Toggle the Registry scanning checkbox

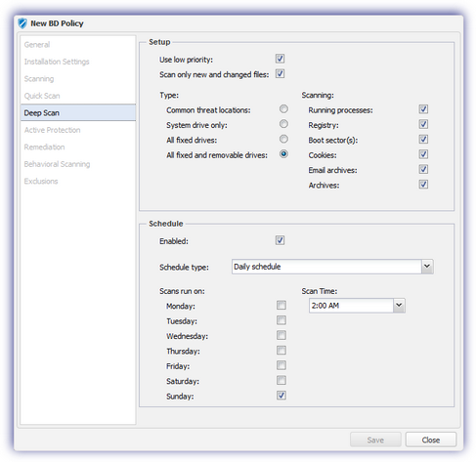[x=423, y=124]
